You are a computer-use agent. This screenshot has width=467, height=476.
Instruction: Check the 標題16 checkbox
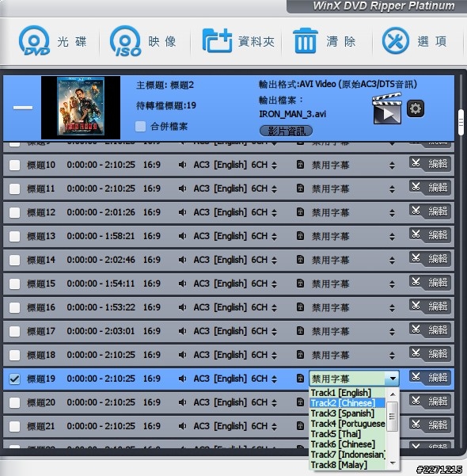pyautogui.click(x=14, y=307)
